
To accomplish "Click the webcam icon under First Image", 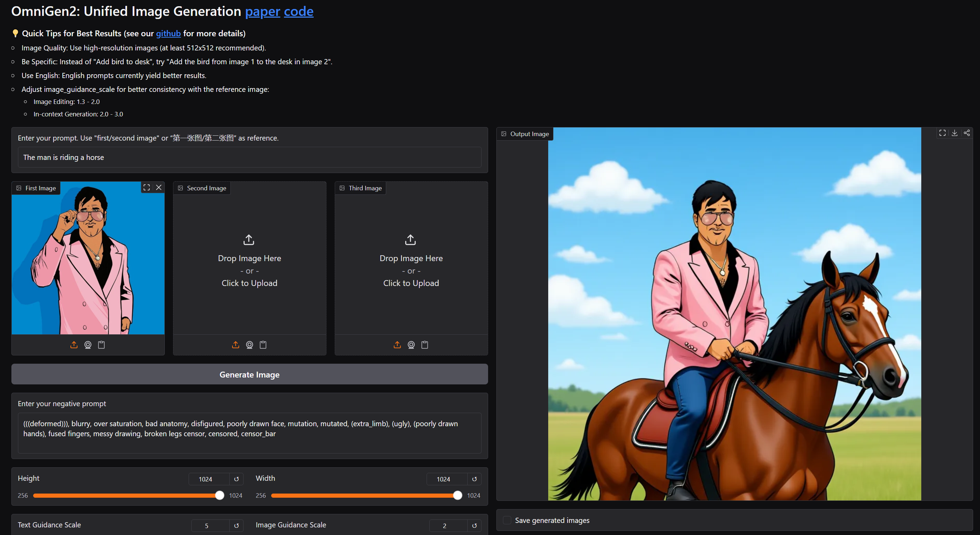I will (88, 345).
